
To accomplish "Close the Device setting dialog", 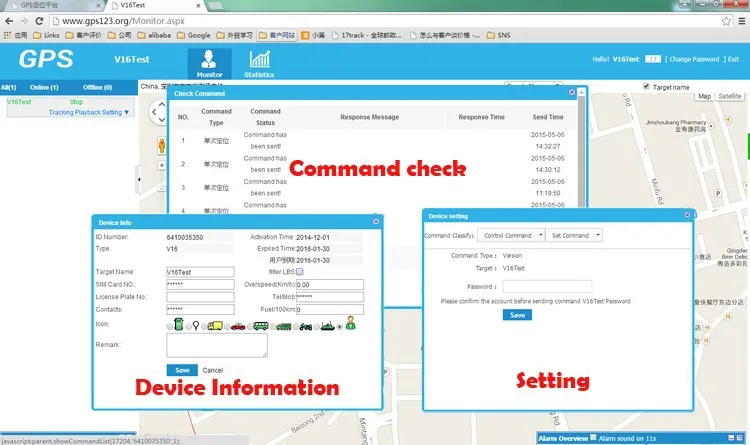I will (x=687, y=215).
